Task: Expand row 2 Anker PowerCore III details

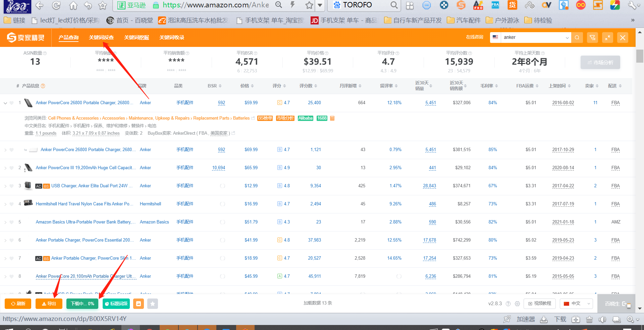Action: [x=5, y=168]
